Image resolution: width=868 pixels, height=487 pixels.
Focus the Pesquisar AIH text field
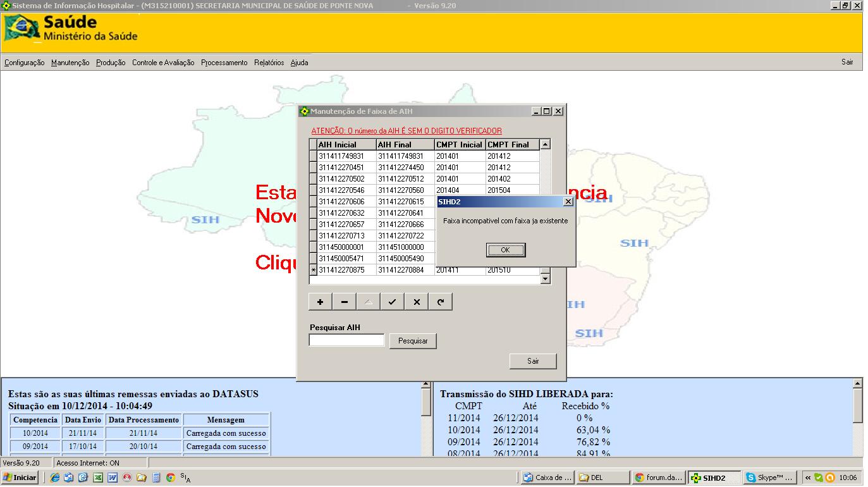346,340
